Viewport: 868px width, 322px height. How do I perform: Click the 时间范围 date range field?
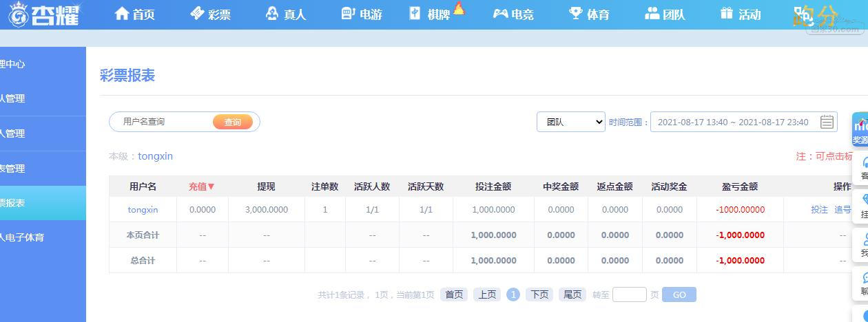click(744, 122)
